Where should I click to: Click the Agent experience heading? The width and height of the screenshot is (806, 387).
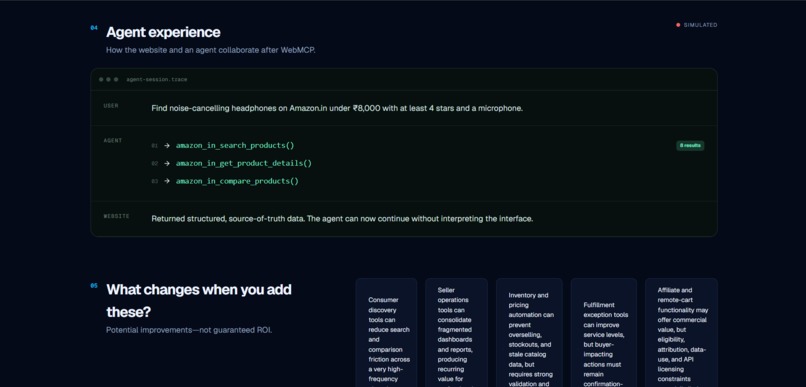coord(163,32)
